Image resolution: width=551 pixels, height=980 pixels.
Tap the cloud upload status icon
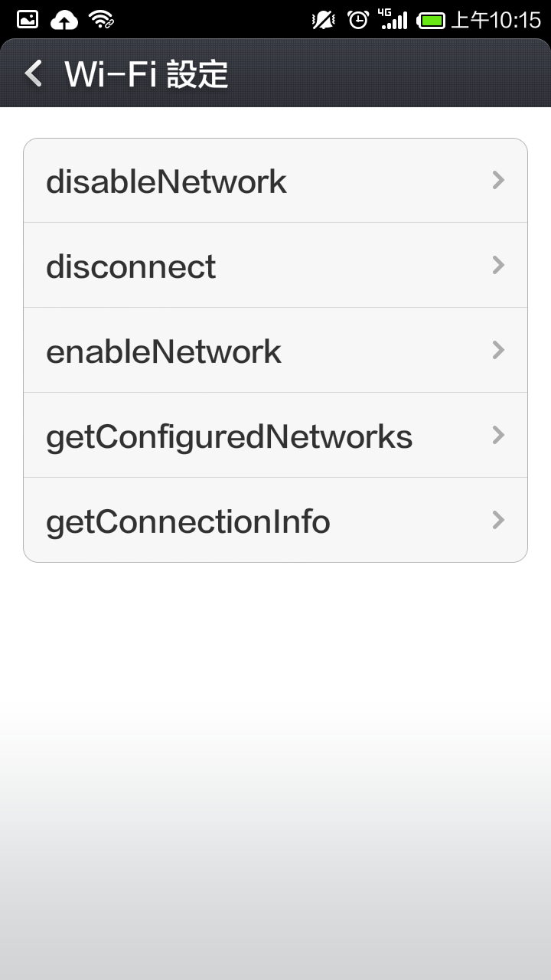click(64, 20)
